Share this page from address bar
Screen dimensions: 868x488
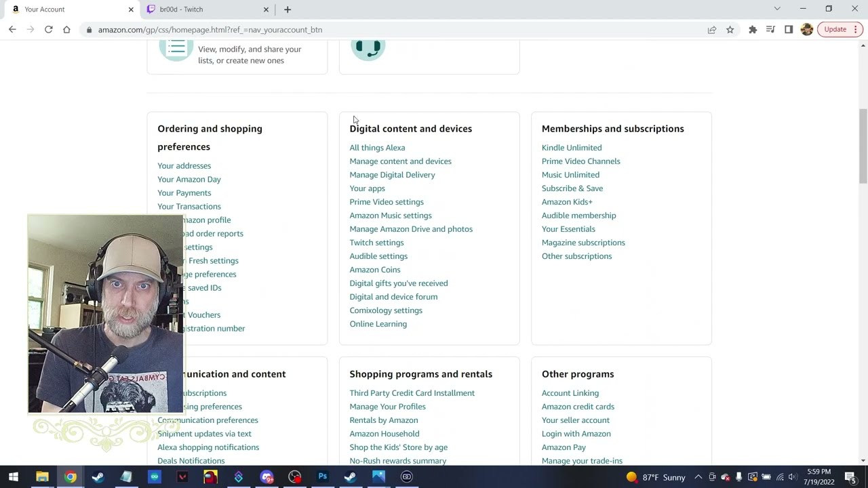point(712,30)
